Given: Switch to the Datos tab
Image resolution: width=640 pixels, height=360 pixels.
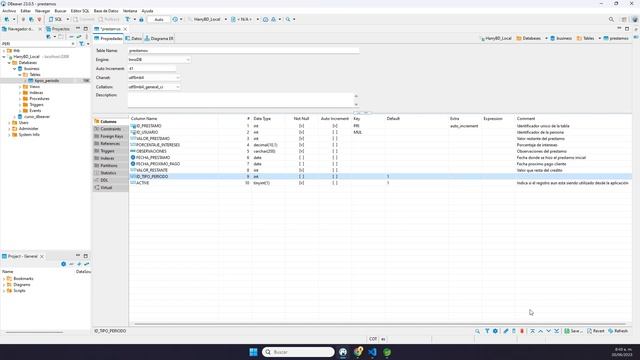Looking at the screenshot, I should [133, 38].
